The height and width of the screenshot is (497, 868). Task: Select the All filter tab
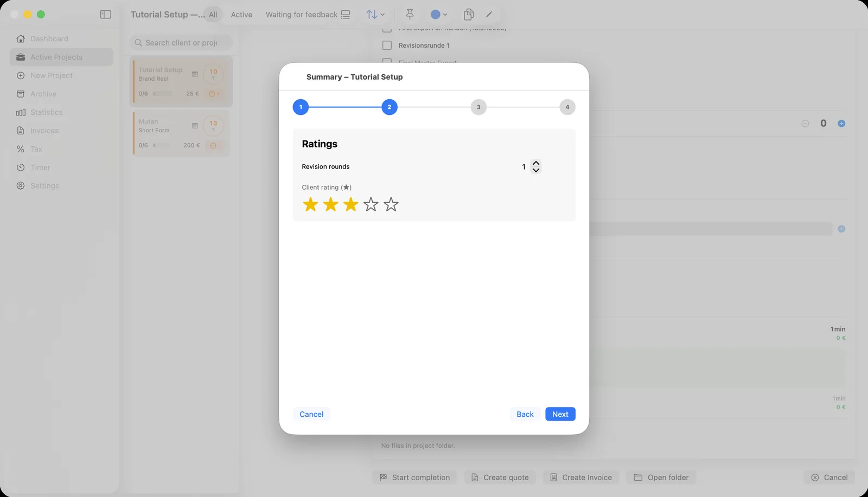pyautogui.click(x=213, y=15)
